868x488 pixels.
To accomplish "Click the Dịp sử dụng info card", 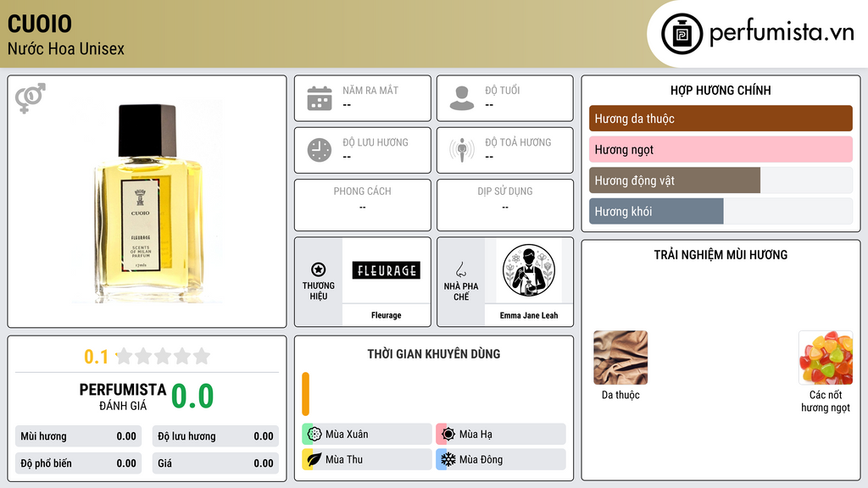I will (505, 205).
